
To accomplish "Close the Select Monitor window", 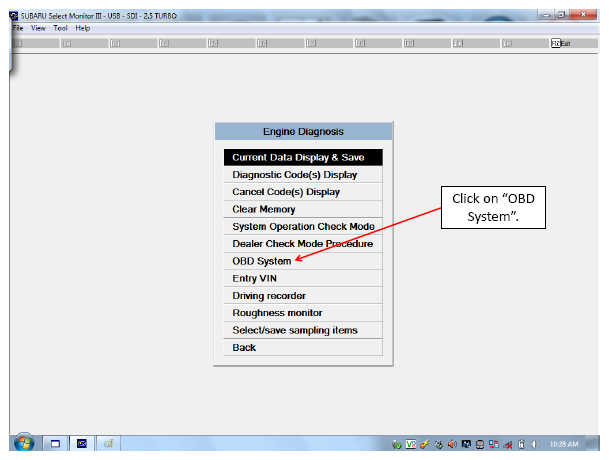I will point(583,15).
